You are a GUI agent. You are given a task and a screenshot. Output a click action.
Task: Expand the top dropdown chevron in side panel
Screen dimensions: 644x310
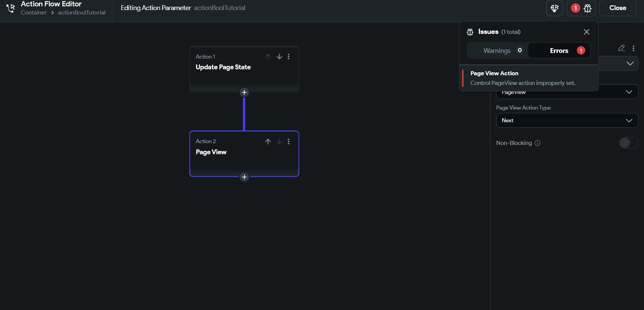pyautogui.click(x=630, y=63)
